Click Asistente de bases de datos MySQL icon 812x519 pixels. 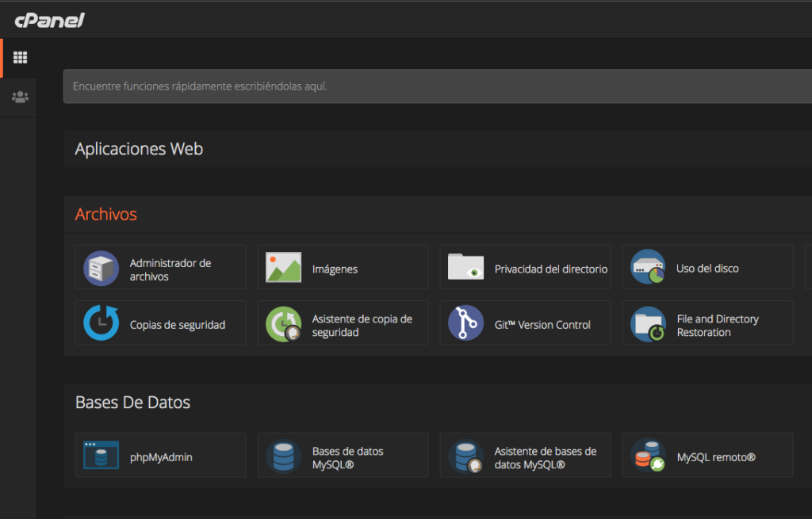point(466,457)
